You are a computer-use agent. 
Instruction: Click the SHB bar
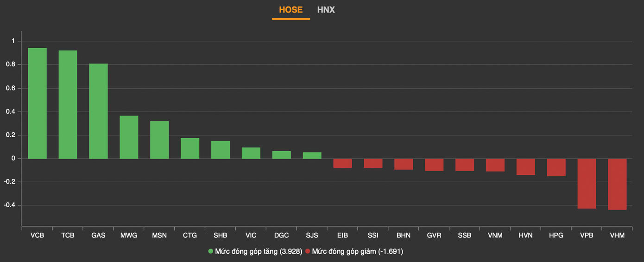(x=221, y=150)
